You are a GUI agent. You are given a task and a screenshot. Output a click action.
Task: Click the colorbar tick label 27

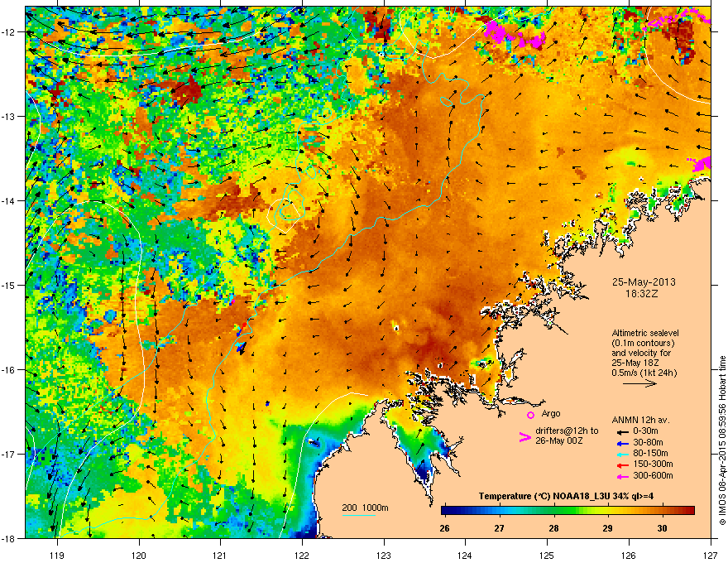click(x=499, y=528)
